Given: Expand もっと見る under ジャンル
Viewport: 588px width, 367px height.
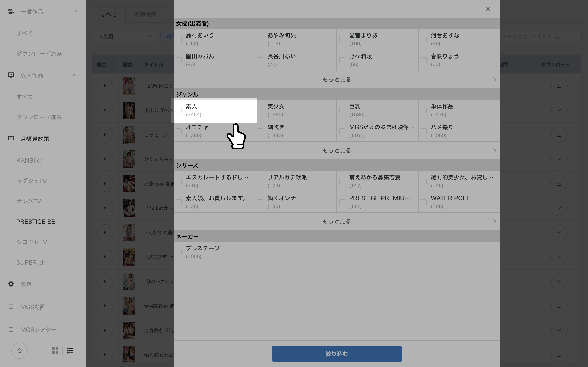Looking at the screenshot, I should click(336, 150).
